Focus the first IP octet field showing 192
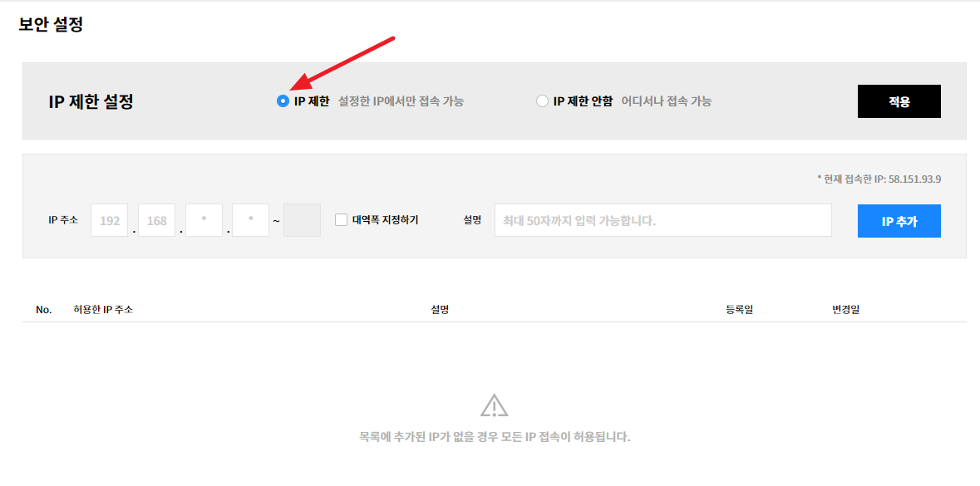 (109, 221)
